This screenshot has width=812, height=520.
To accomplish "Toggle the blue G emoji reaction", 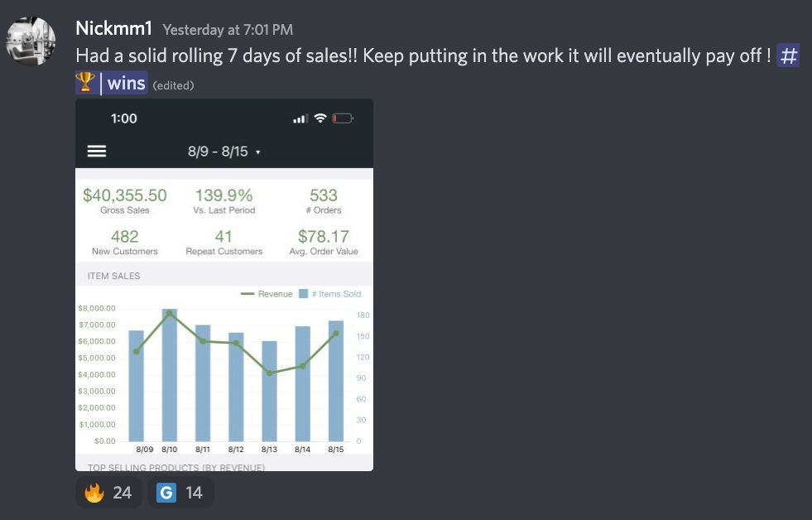I will [x=180, y=493].
